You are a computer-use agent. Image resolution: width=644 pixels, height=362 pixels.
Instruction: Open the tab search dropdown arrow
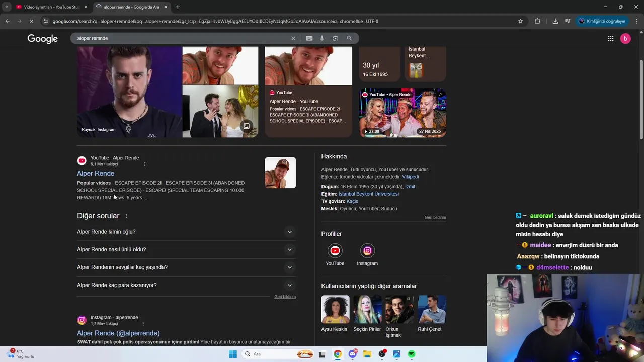pyautogui.click(x=7, y=7)
